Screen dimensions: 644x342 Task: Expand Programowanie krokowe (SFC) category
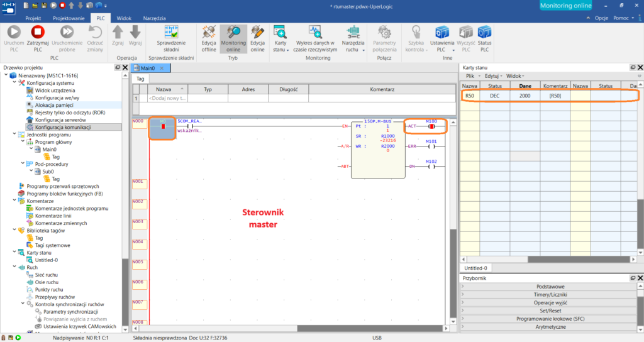(x=550, y=319)
